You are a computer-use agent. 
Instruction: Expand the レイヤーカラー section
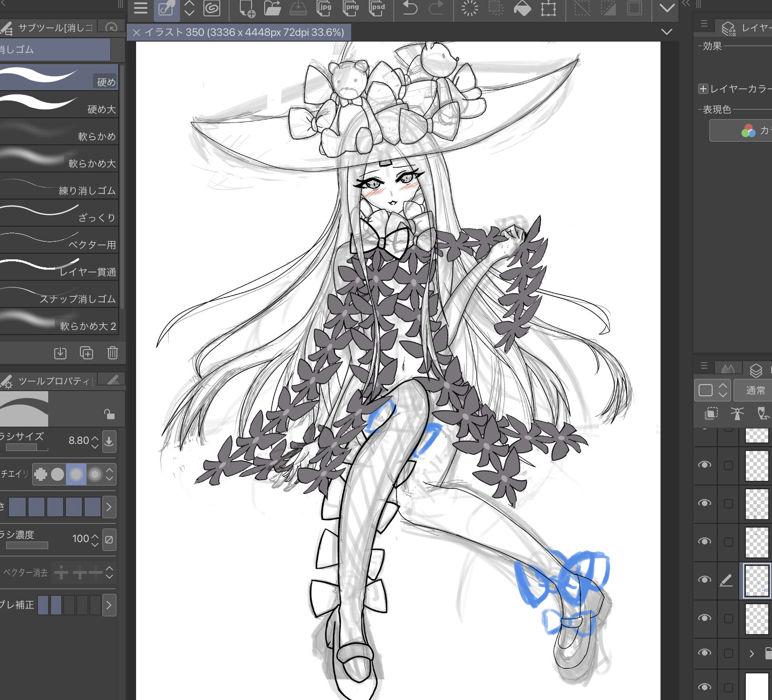point(703,89)
